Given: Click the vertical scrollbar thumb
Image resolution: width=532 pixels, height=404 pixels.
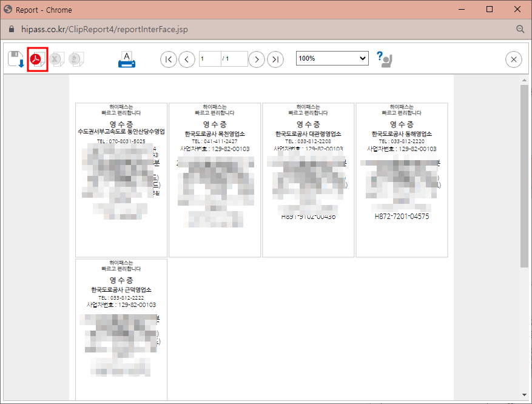Looking at the screenshot, I should 524,176.
